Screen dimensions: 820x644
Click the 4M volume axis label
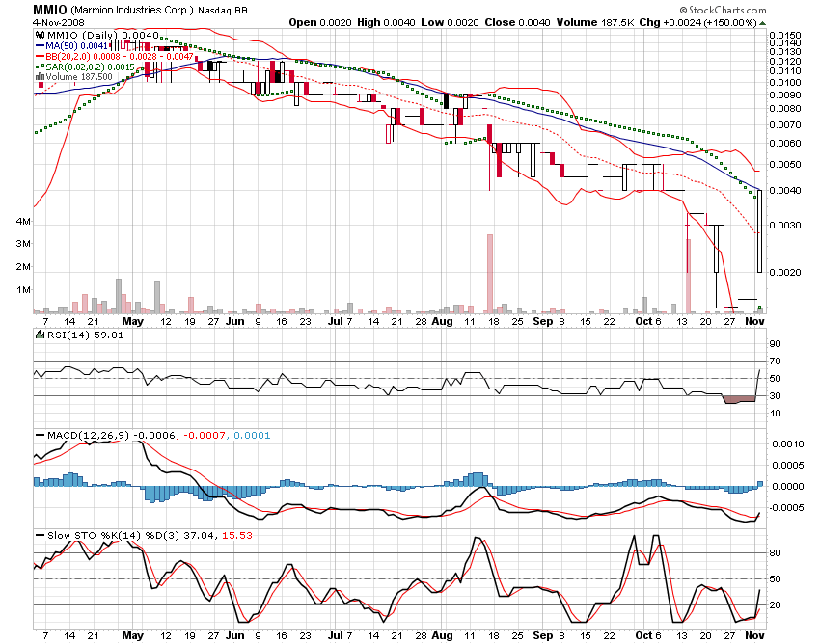[23, 222]
